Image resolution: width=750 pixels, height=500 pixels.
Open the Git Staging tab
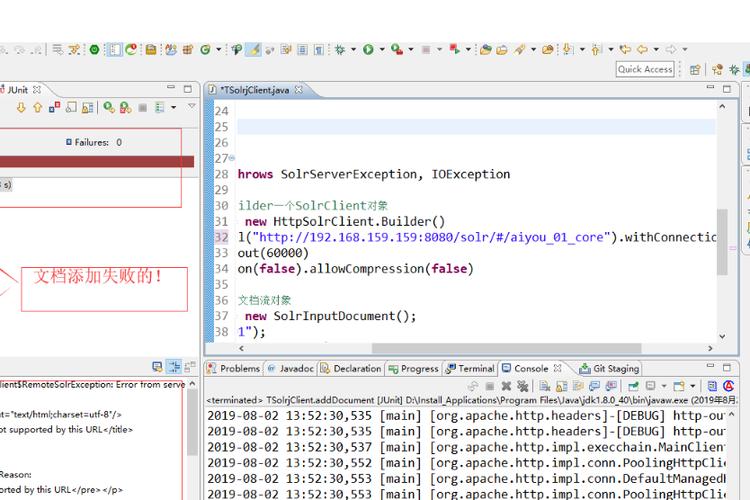point(610,368)
